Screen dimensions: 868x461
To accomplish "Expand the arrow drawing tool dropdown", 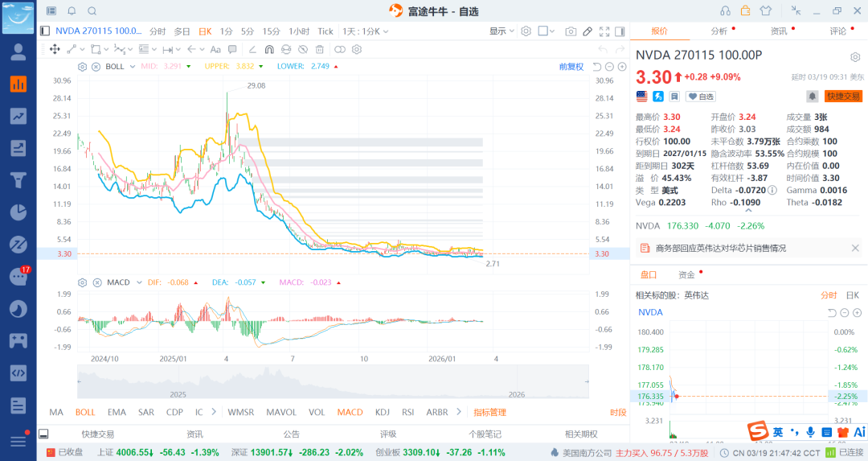I will tap(202, 49).
